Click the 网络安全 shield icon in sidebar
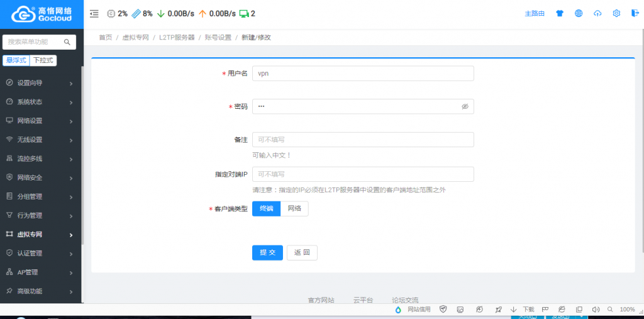 coord(9,177)
